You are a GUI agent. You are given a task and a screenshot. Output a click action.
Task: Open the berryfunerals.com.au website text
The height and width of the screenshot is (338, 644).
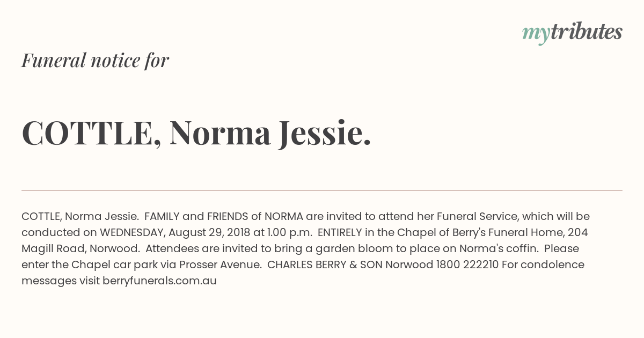tap(159, 281)
